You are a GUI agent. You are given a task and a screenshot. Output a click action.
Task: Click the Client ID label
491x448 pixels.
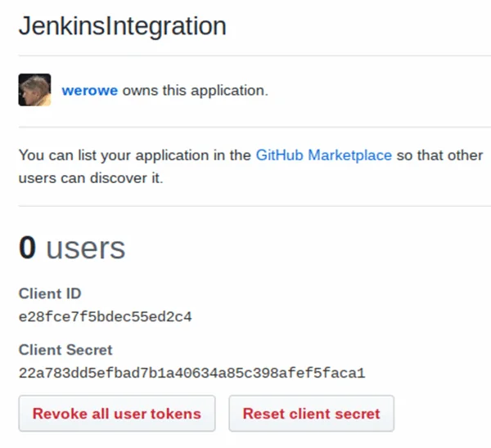50,293
